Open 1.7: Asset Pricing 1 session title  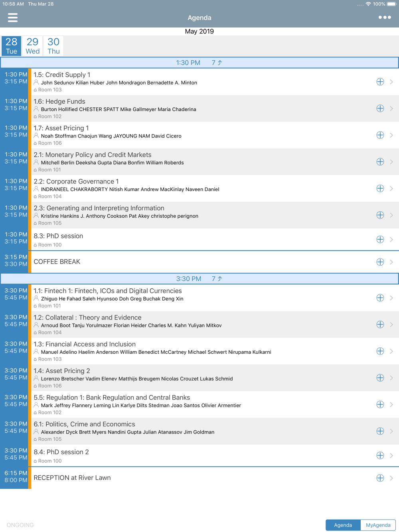tap(61, 128)
